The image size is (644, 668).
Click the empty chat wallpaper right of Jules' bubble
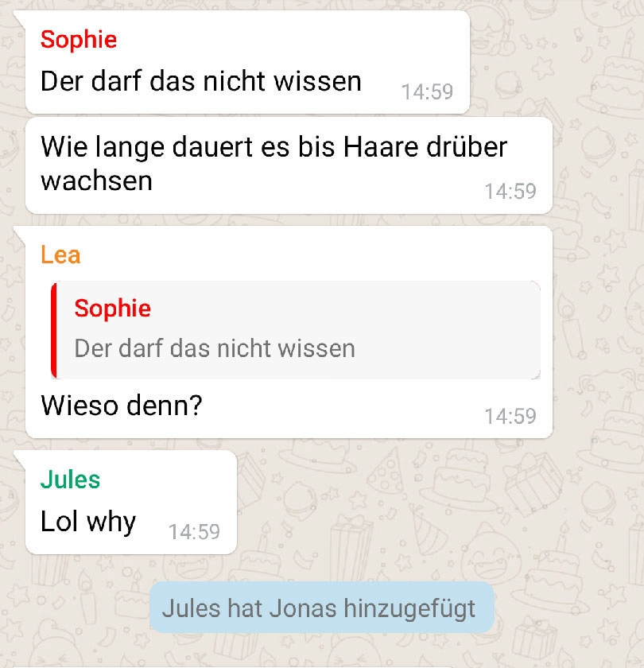coord(426,503)
